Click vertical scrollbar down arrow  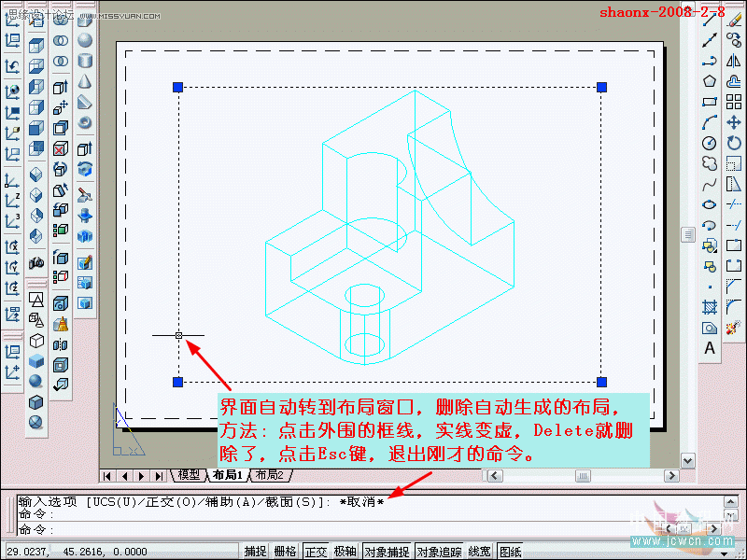pyautogui.click(x=687, y=460)
